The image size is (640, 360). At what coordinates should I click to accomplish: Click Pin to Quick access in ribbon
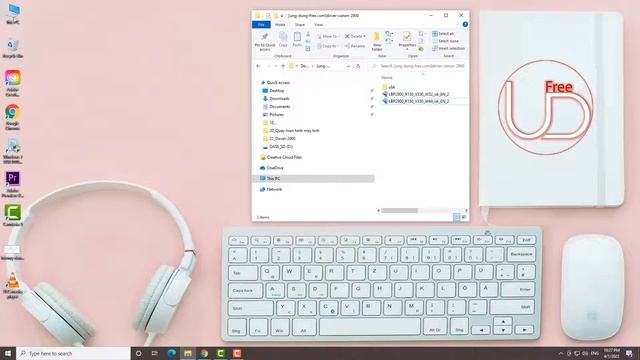(264, 42)
